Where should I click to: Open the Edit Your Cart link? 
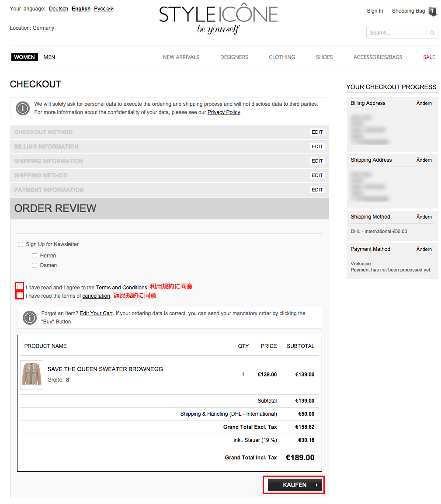[x=96, y=313]
